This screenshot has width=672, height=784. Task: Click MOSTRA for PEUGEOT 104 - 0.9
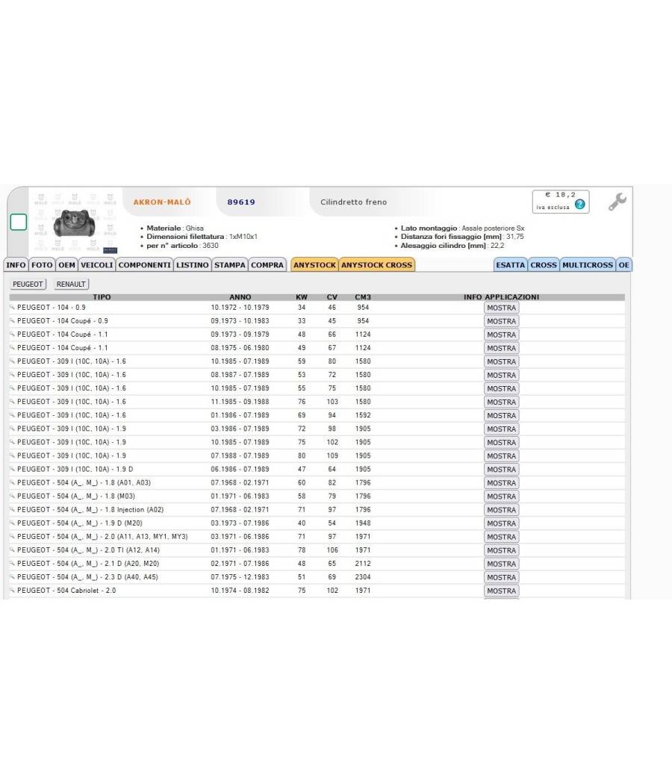(x=502, y=308)
